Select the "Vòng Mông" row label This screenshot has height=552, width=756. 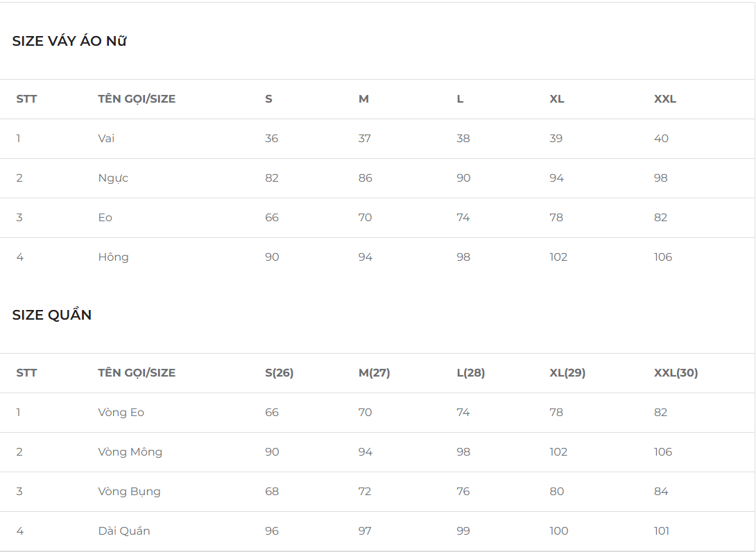[130, 452]
